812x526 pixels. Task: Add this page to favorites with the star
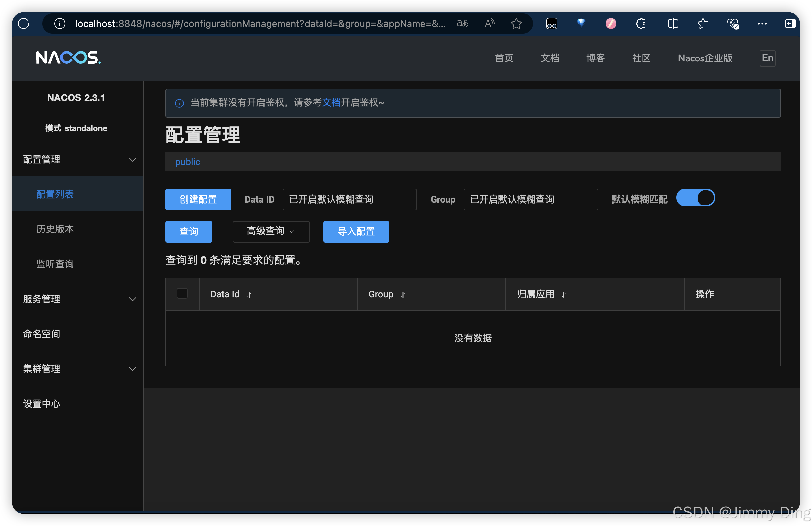coord(516,24)
